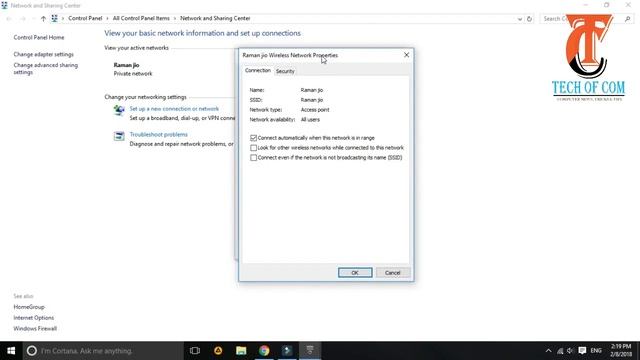Open the Action Center notifications icon

click(582, 351)
